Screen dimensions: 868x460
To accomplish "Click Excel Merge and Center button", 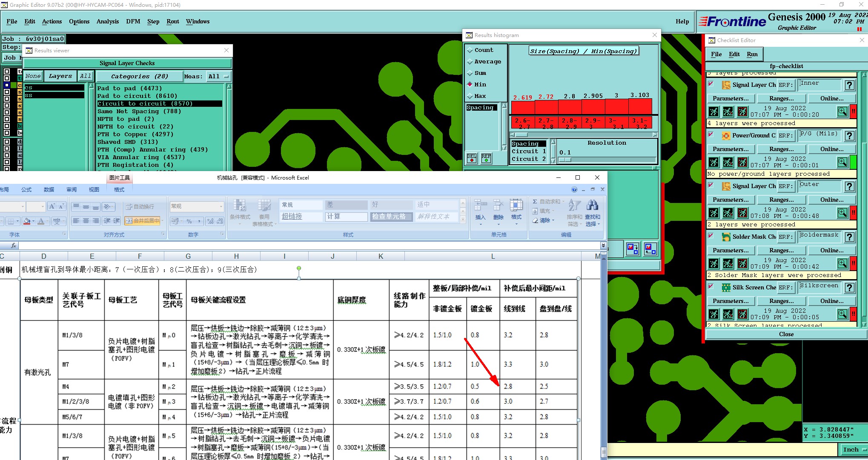I will click(143, 221).
